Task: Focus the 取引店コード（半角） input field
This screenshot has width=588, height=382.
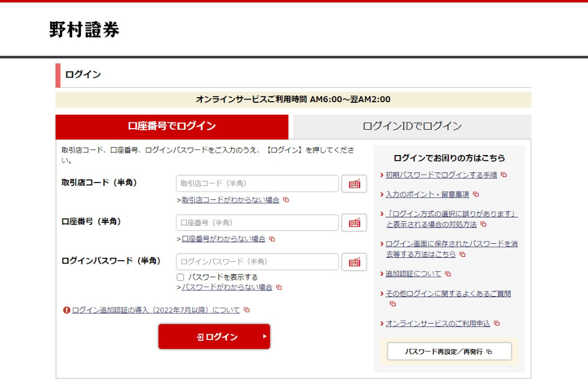Action: point(257,184)
